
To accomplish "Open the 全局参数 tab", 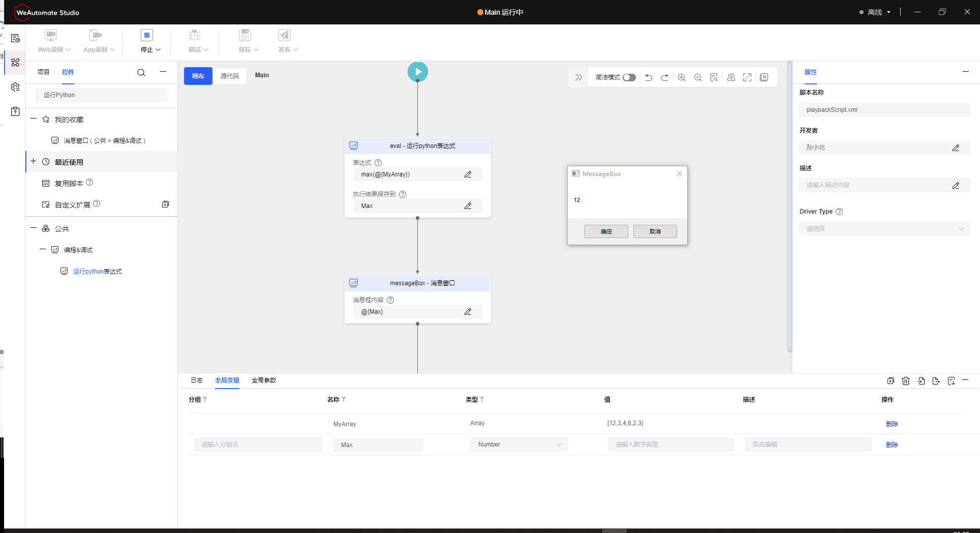I will tap(264, 380).
